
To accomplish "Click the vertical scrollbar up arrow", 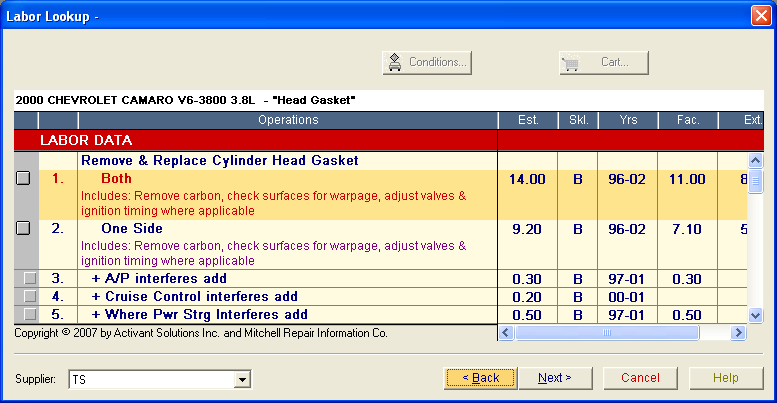I will [x=756, y=160].
